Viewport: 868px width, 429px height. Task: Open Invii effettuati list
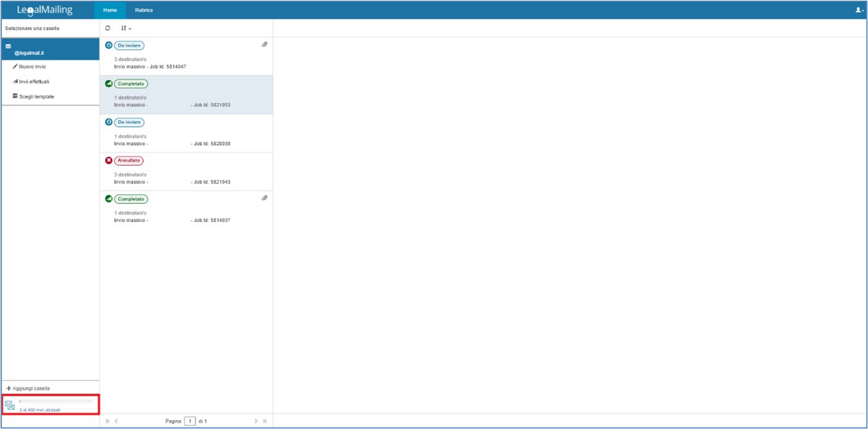(34, 81)
